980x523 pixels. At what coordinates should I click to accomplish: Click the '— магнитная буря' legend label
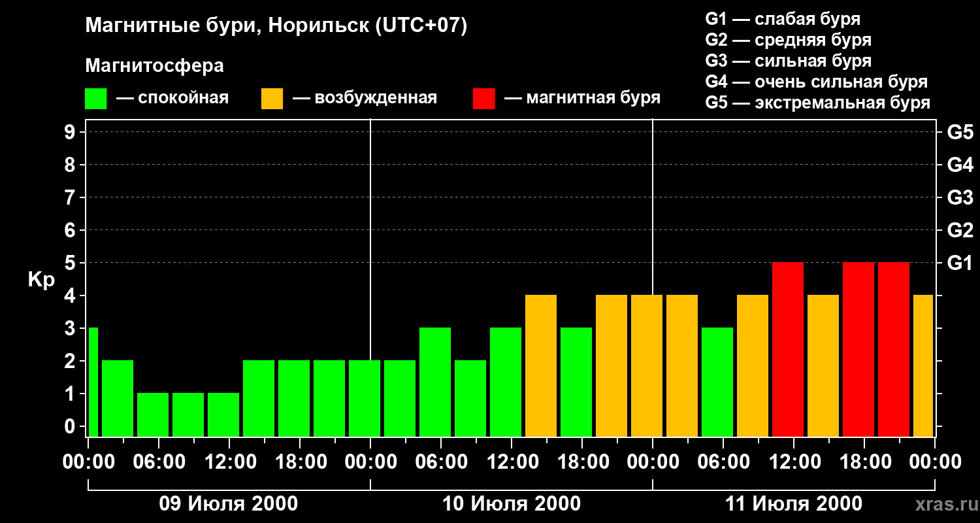pyautogui.click(x=582, y=98)
